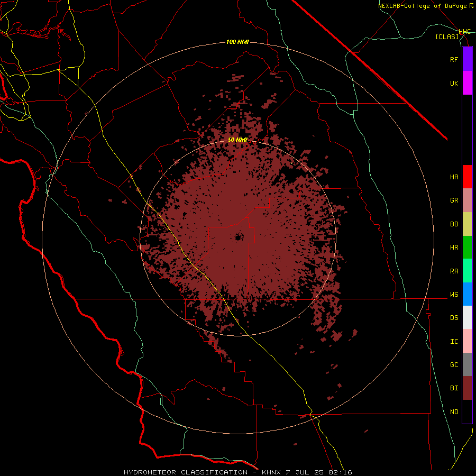Click the HHC product code label

(464, 32)
